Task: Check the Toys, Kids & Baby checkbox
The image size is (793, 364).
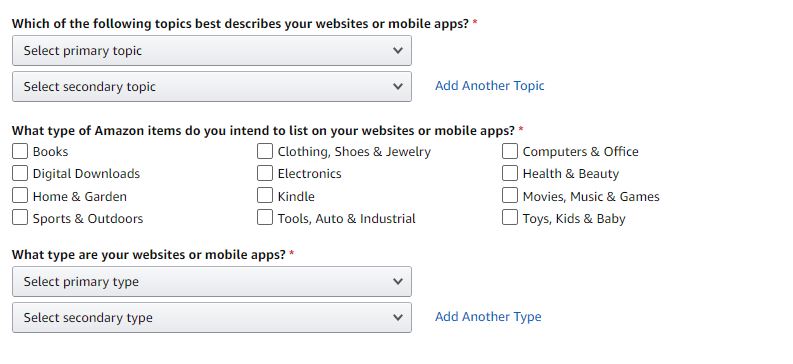Action: click(510, 218)
